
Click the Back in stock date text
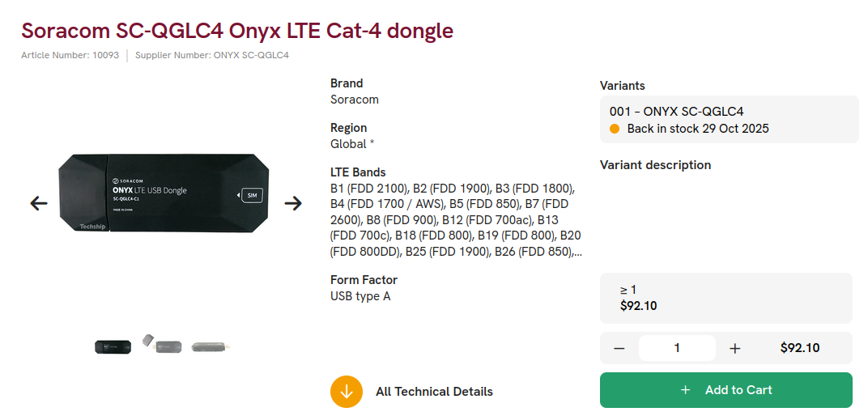698,129
